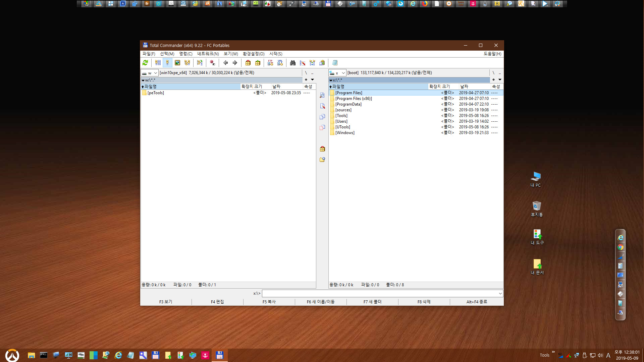Open the FTP connect icon
Viewport: 644px width, 362px height.
point(270,63)
